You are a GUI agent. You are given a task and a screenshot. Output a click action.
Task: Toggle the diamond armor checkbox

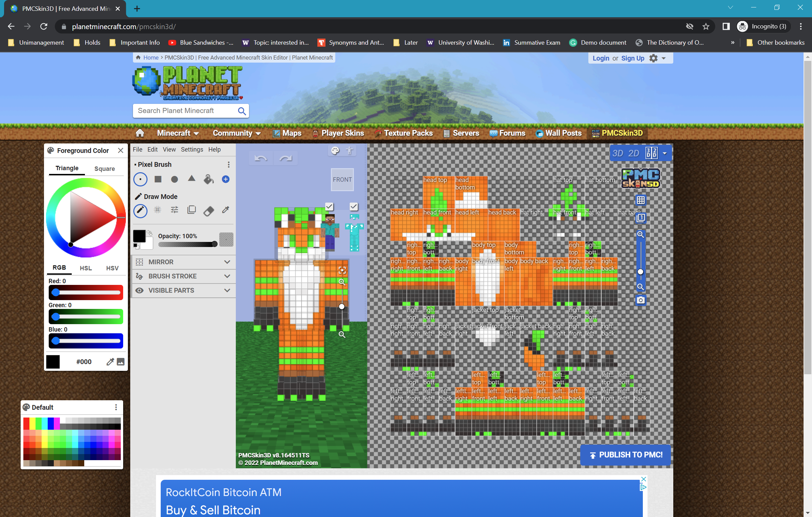pos(354,206)
